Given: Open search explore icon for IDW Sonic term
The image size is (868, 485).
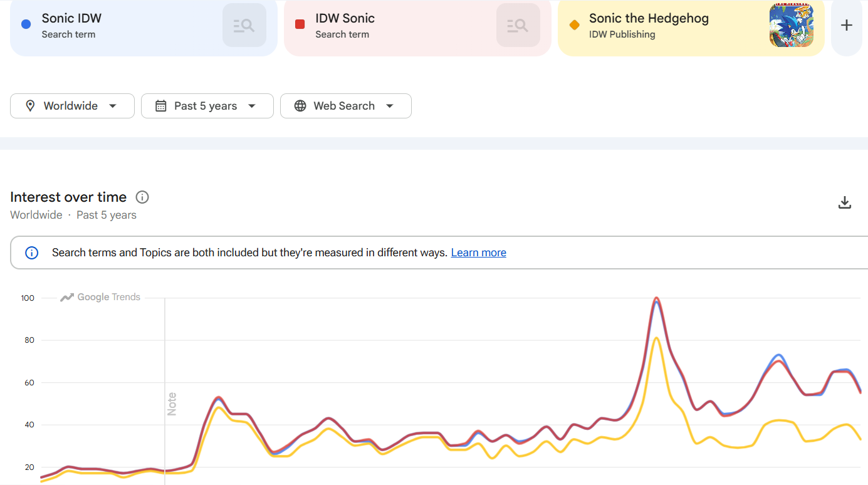Looking at the screenshot, I should pyautogui.click(x=518, y=25).
